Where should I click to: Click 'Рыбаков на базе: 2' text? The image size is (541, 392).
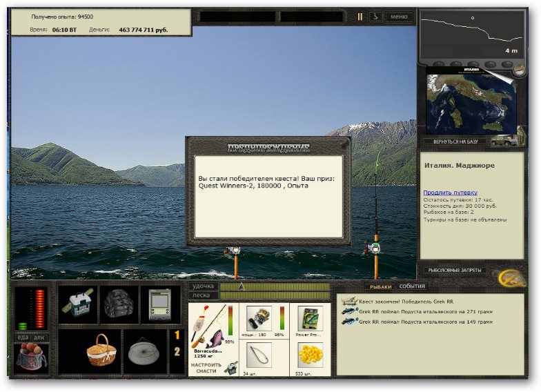click(449, 213)
